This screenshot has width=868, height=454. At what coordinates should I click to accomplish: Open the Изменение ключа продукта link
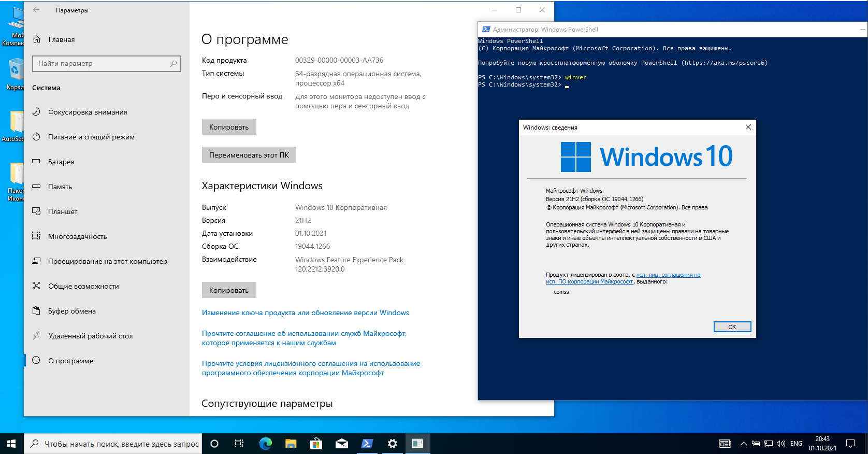tap(306, 313)
